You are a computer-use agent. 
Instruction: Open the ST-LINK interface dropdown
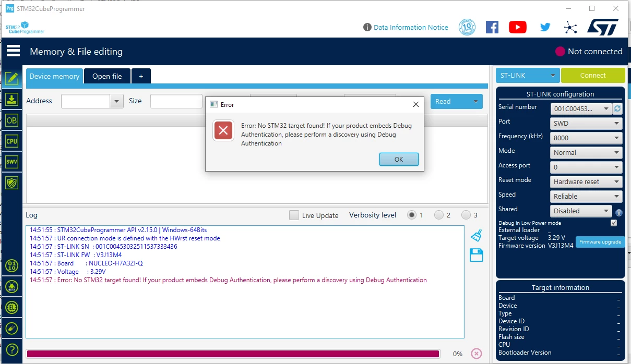click(528, 75)
